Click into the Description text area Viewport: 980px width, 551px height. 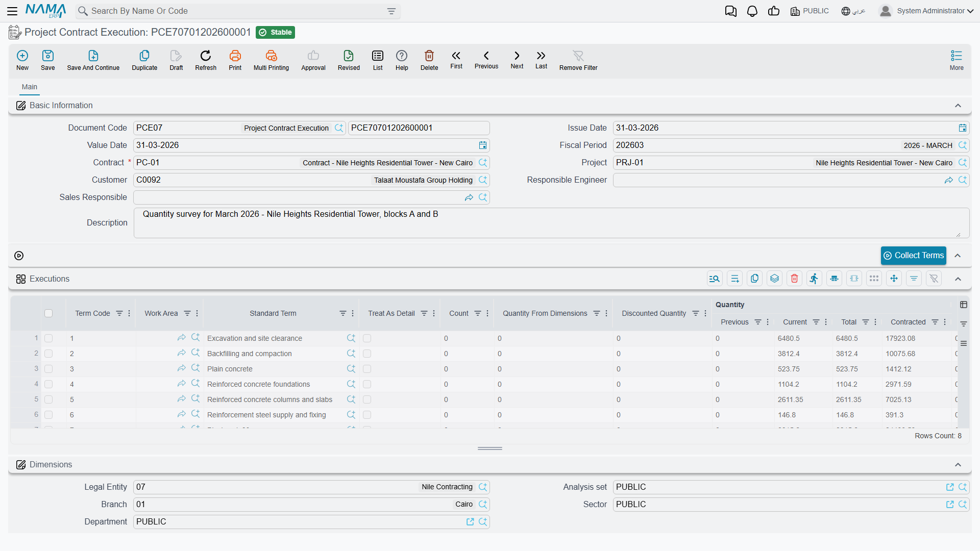tap(551, 223)
